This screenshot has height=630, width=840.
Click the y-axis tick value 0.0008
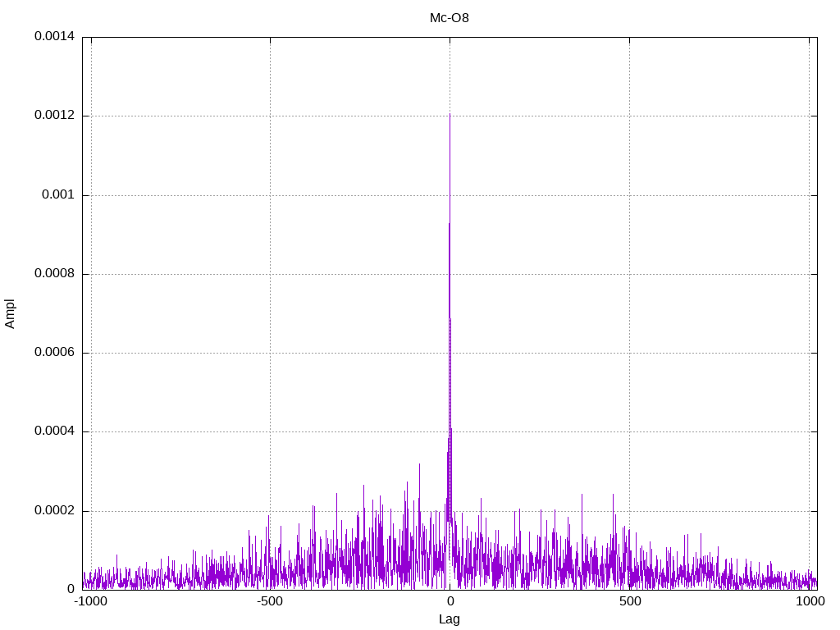[x=55, y=273]
